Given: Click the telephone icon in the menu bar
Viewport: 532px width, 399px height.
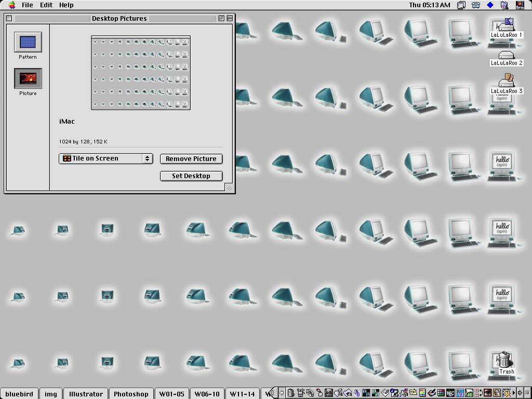Looking at the screenshot, I should pyautogui.click(x=476, y=5).
